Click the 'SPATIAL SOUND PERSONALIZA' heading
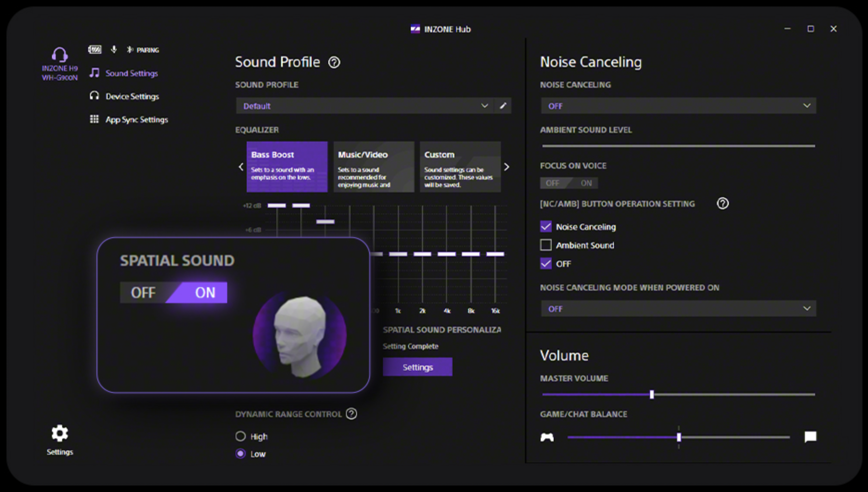 click(442, 329)
